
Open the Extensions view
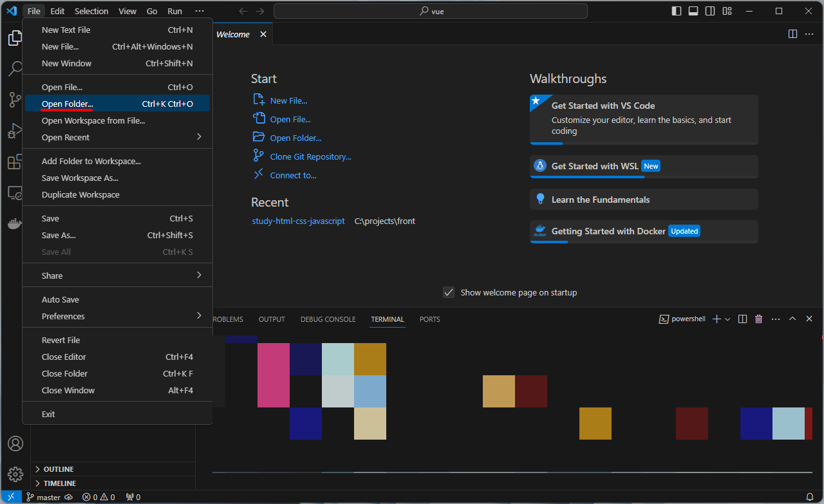click(15, 162)
